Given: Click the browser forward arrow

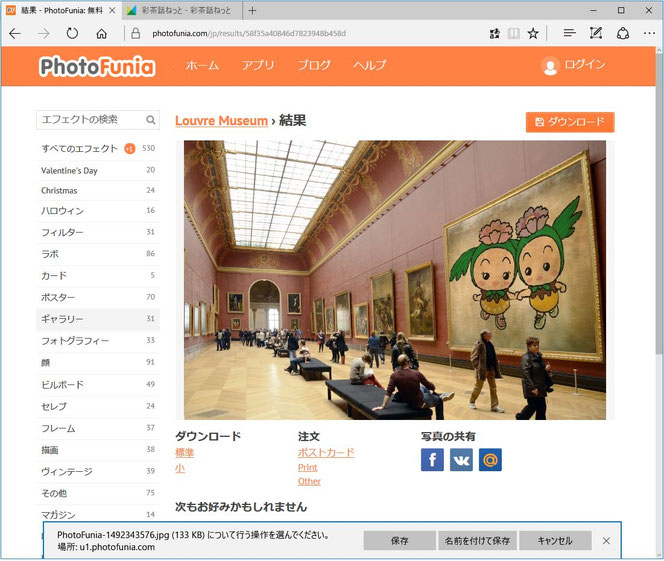Looking at the screenshot, I should [x=44, y=33].
